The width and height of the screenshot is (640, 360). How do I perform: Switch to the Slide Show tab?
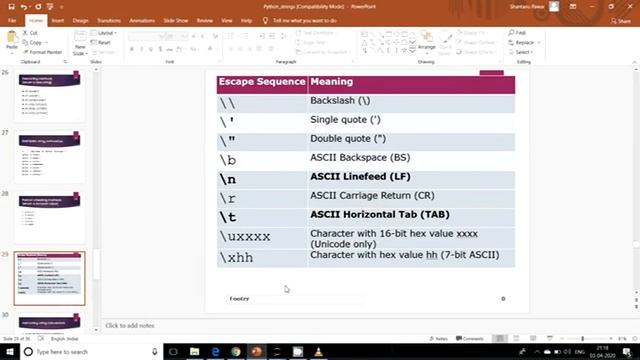[x=176, y=20]
